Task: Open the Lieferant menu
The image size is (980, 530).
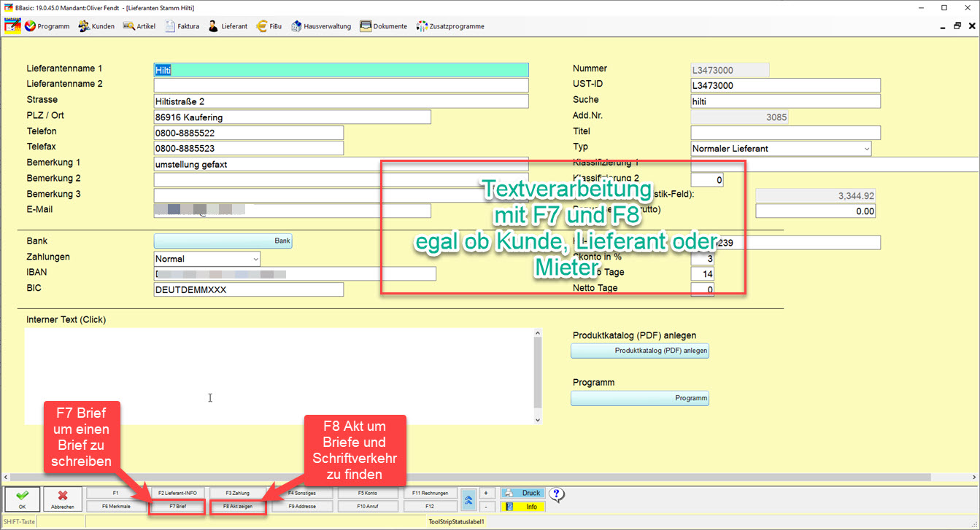Action: click(x=227, y=26)
